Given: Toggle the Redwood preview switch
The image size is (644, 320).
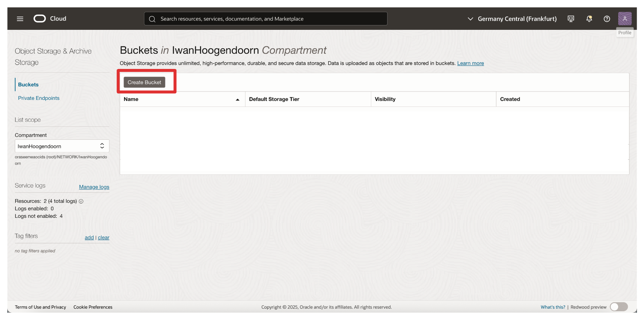Looking at the screenshot, I should click(619, 307).
